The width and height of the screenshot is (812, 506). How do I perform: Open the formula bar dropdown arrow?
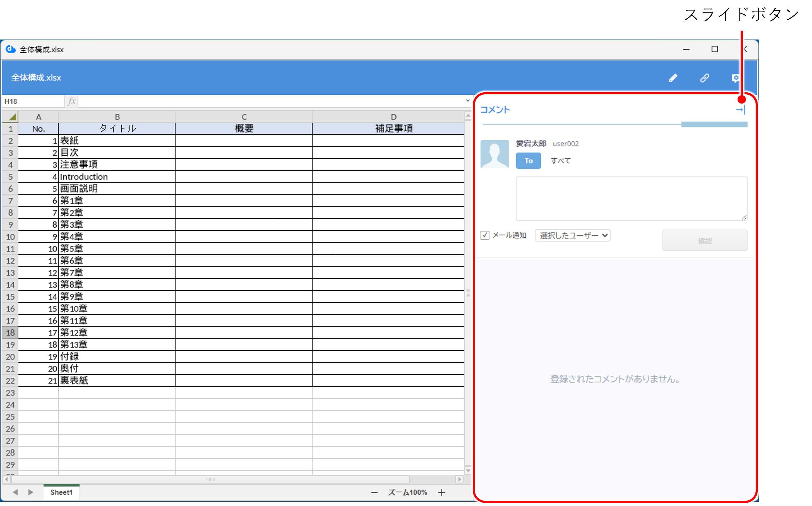point(467,100)
